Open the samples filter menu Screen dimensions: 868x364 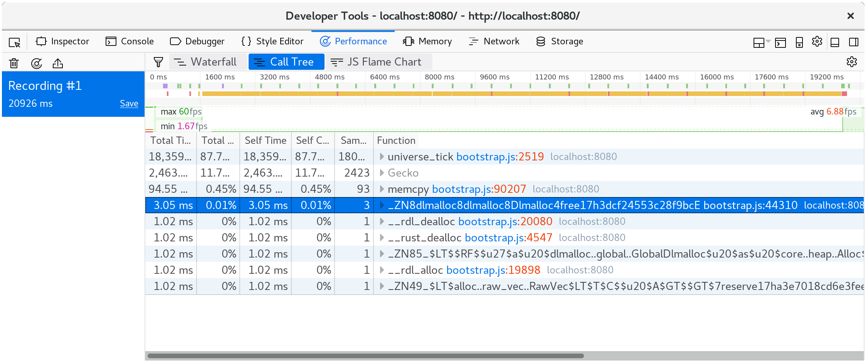click(158, 62)
